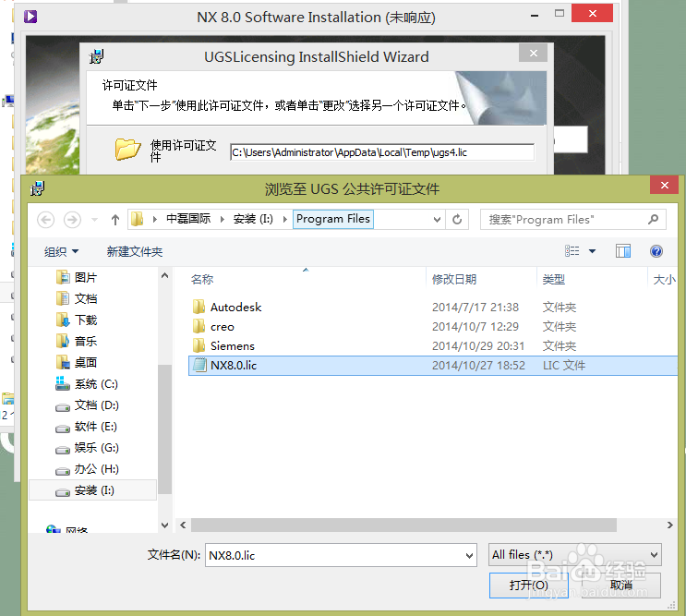Sort by 类型 column header

(x=553, y=279)
